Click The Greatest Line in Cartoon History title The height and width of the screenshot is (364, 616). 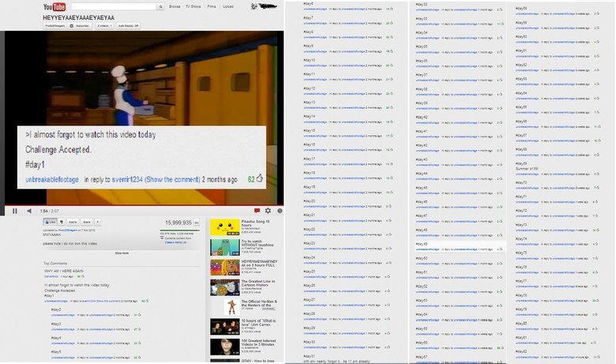tap(258, 283)
